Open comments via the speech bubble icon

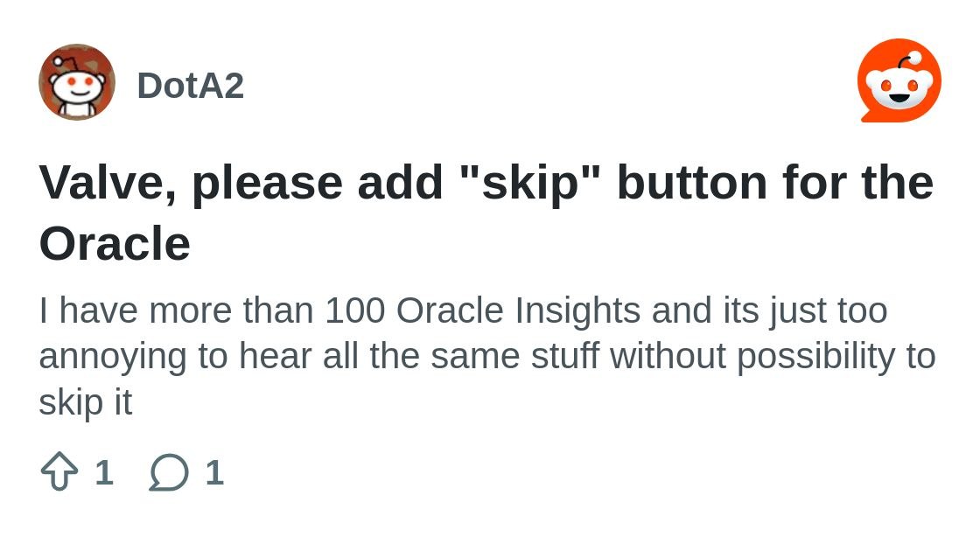click(169, 472)
